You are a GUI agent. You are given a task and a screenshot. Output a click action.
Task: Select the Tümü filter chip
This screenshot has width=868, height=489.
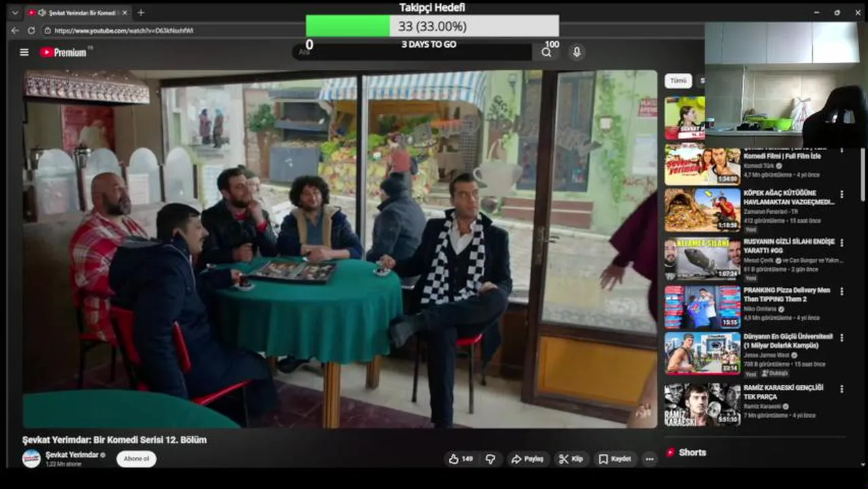point(678,80)
